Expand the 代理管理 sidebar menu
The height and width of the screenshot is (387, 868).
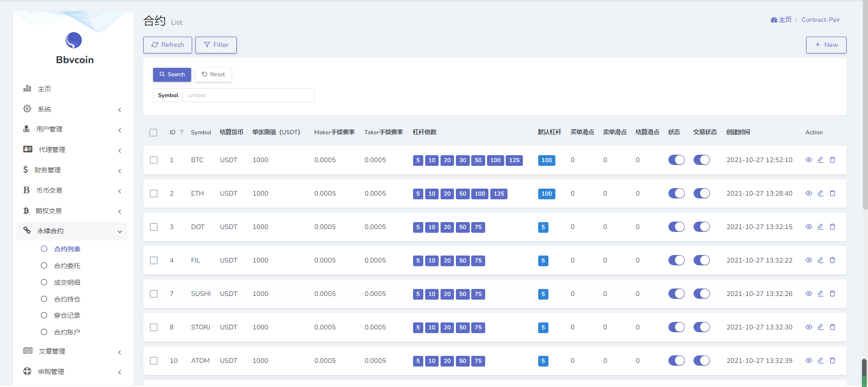point(72,150)
